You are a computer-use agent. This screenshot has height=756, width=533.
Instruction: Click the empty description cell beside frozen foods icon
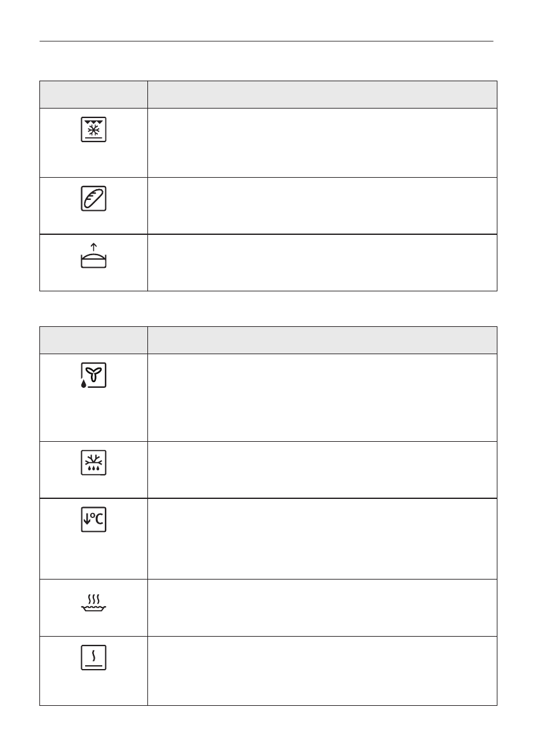pos(322,142)
